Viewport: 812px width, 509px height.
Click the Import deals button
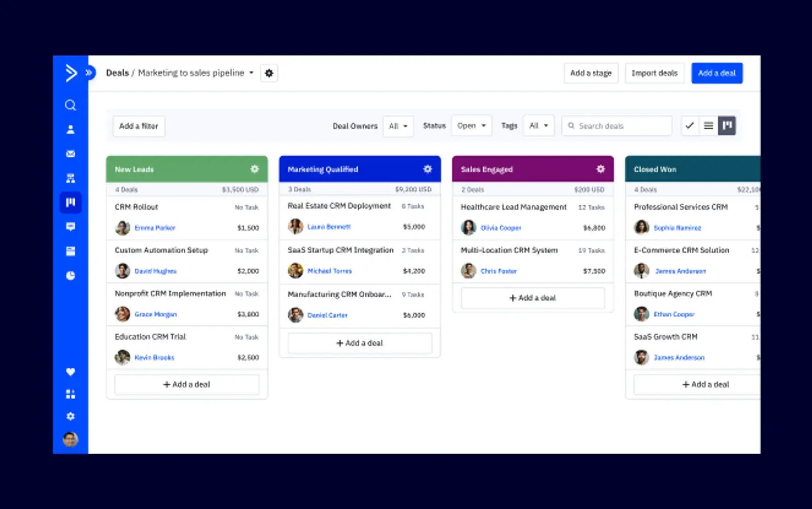pos(654,73)
